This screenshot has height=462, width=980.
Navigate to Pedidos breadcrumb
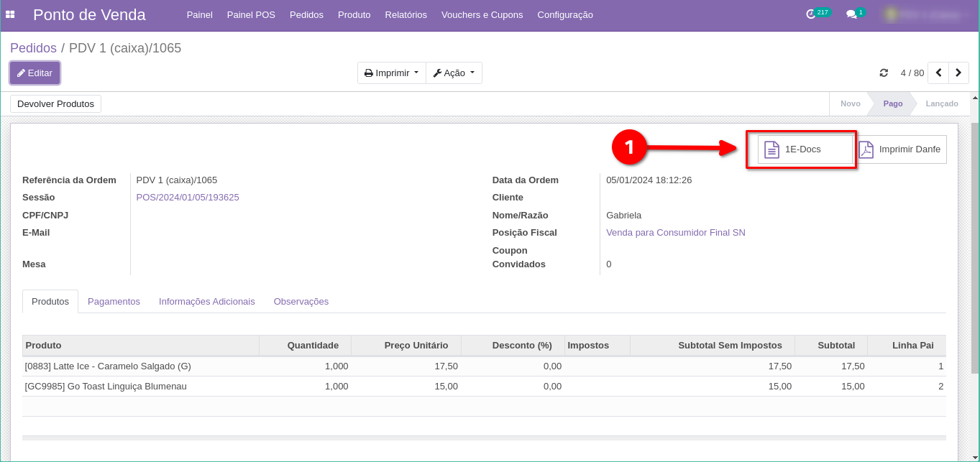pos(33,48)
